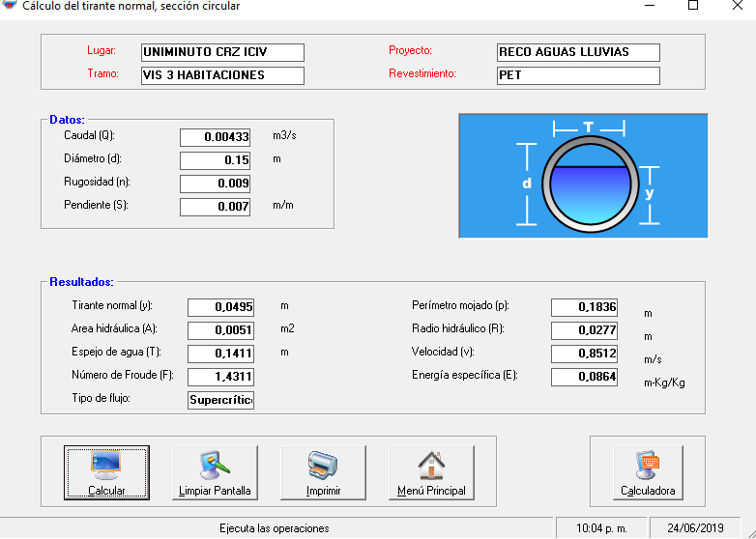Click the Proyecto text field
The image size is (756, 539).
(578, 52)
